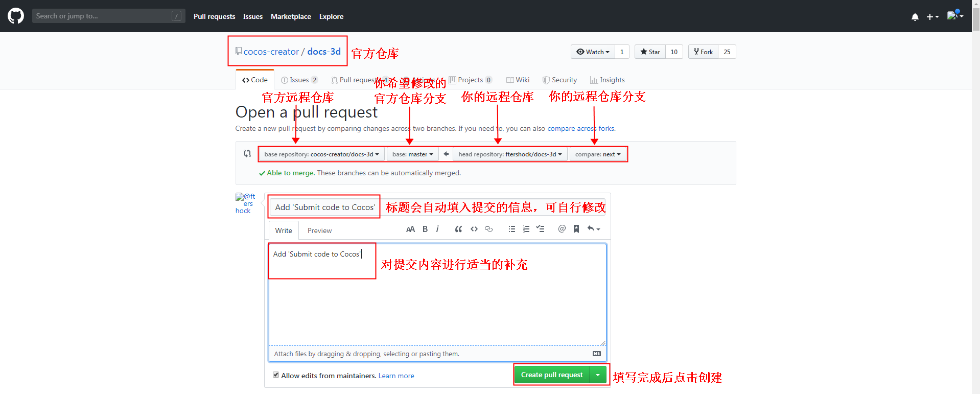Click the fork count 25
The image size is (980, 394).
pos(727,52)
